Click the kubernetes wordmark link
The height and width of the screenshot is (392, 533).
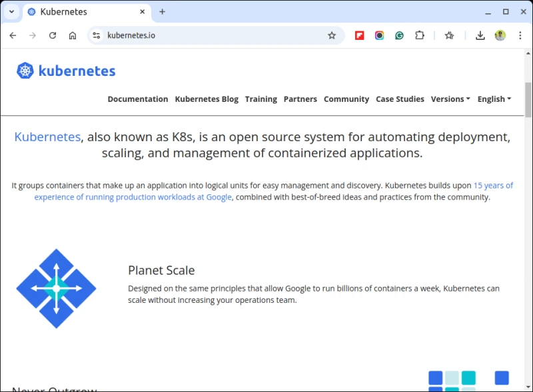click(x=77, y=71)
